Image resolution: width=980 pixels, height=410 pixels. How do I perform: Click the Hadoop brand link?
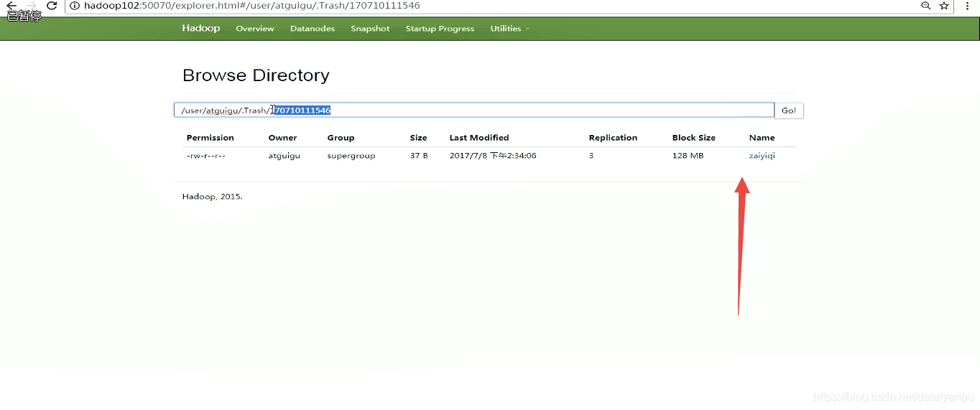tap(201, 29)
